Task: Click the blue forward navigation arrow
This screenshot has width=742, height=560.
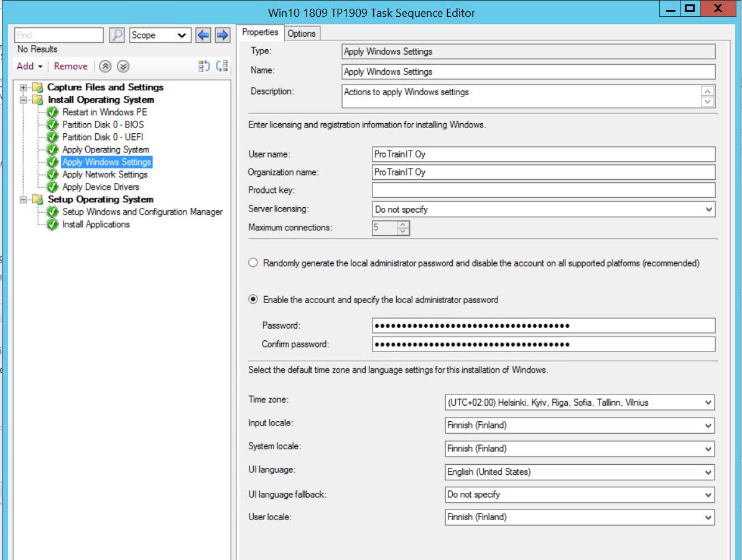Action: pyautogui.click(x=223, y=35)
